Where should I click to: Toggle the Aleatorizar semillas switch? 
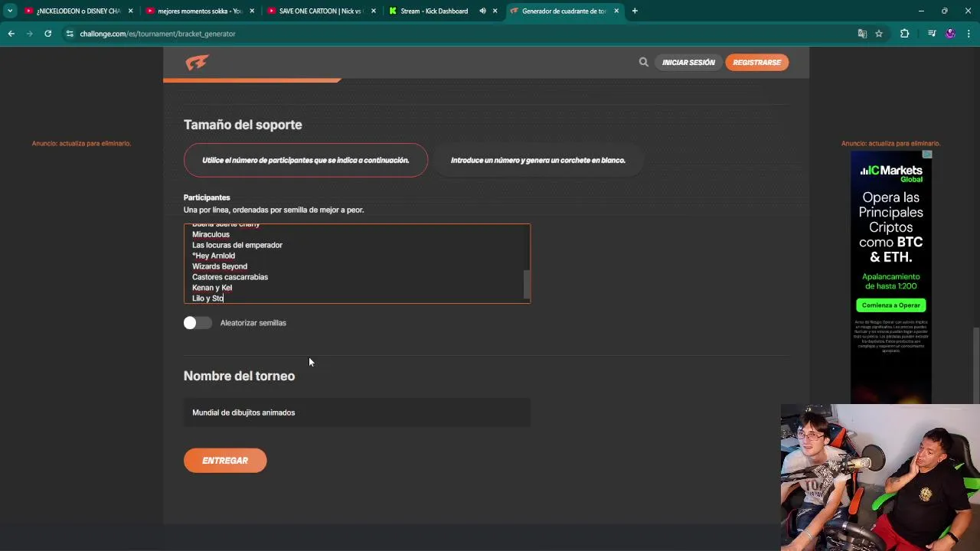pos(198,323)
